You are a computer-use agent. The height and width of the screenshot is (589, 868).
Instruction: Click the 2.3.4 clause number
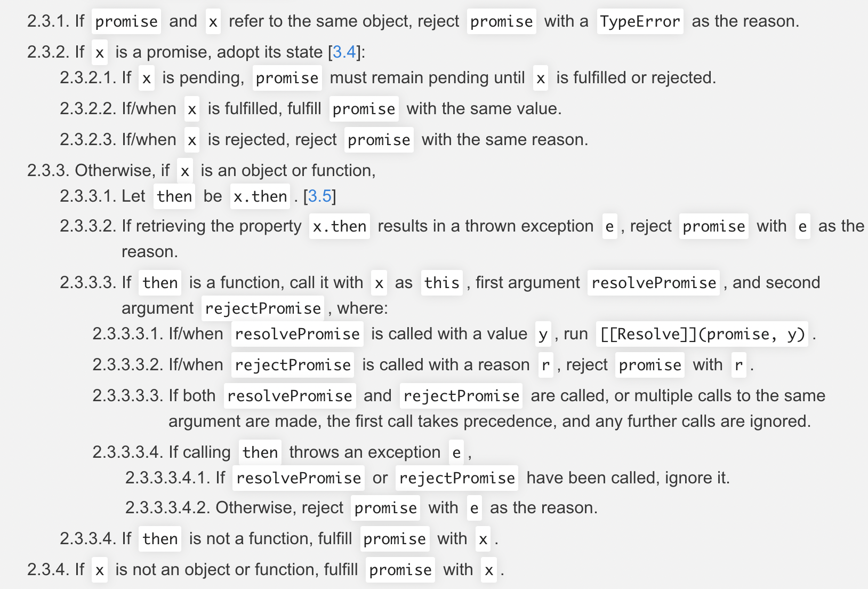49,570
